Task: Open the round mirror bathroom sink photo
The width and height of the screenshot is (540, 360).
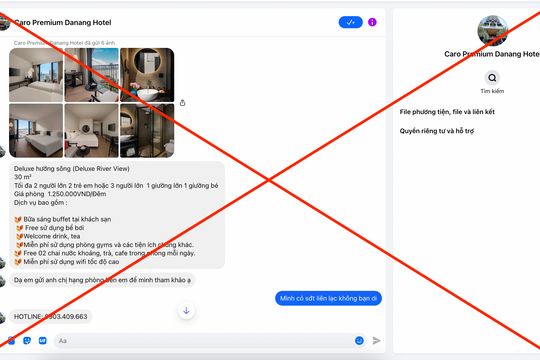Action: coord(147,75)
